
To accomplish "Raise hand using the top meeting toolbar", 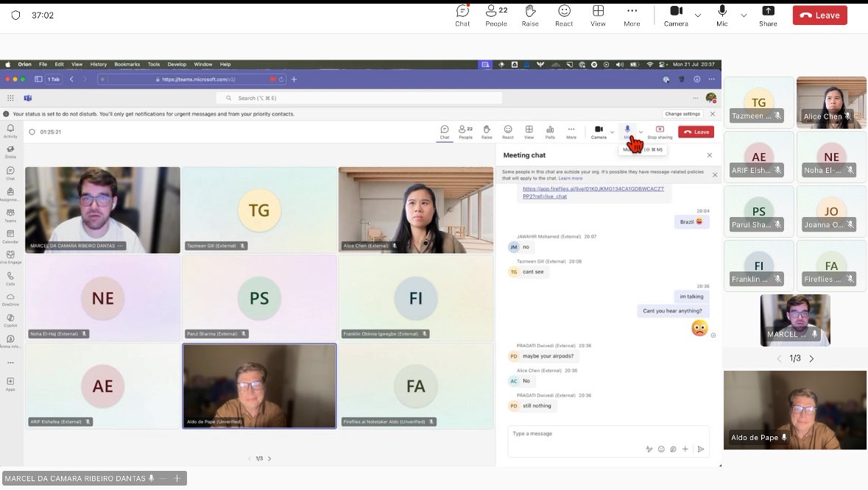I will [x=530, y=15].
